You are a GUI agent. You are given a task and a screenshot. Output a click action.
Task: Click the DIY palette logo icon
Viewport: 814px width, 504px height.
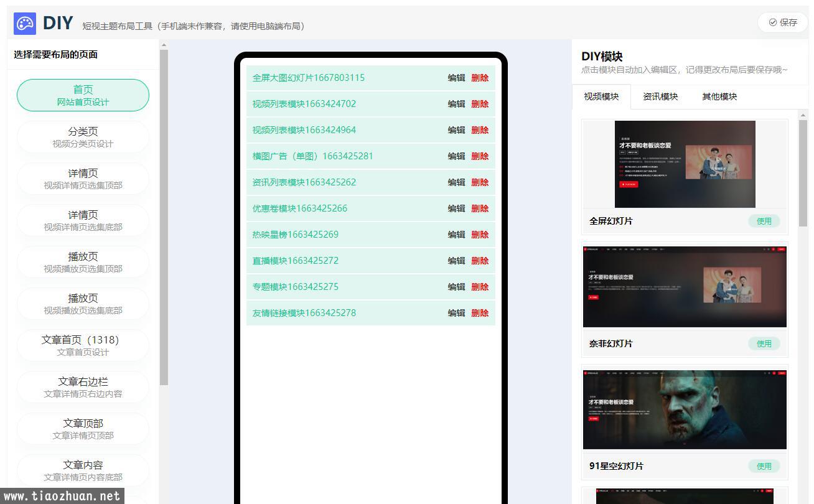tap(25, 24)
